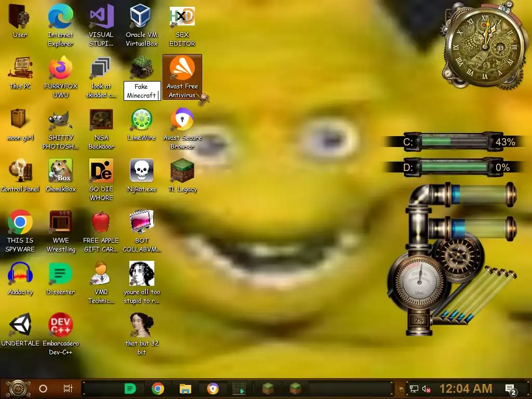Click the D: drive usage bar
The width and height of the screenshot is (532, 399).
pyautogui.click(x=454, y=167)
